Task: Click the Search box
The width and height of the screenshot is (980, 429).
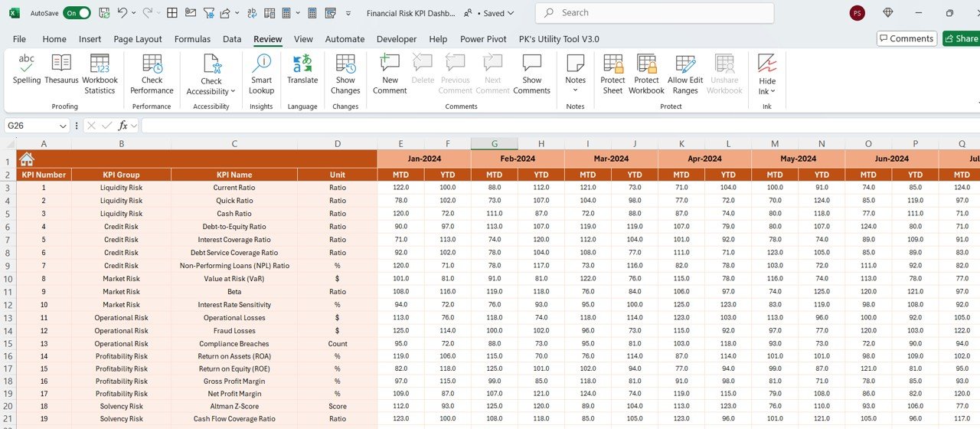Action: pos(653,13)
